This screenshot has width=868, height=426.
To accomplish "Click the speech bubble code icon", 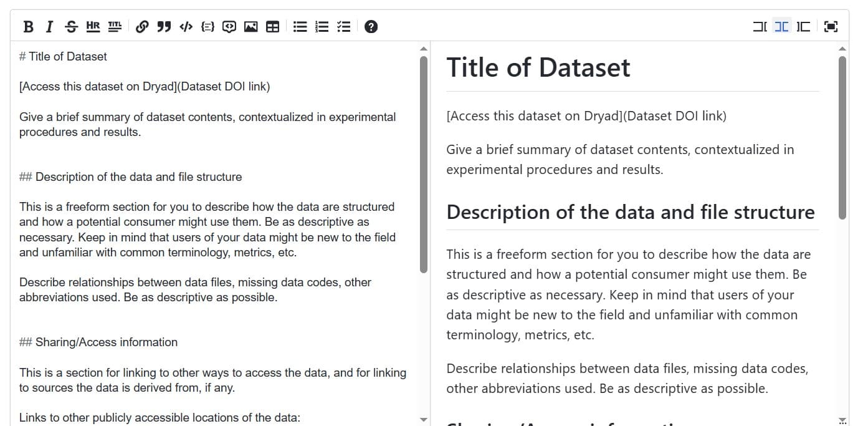I will click(229, 26).
